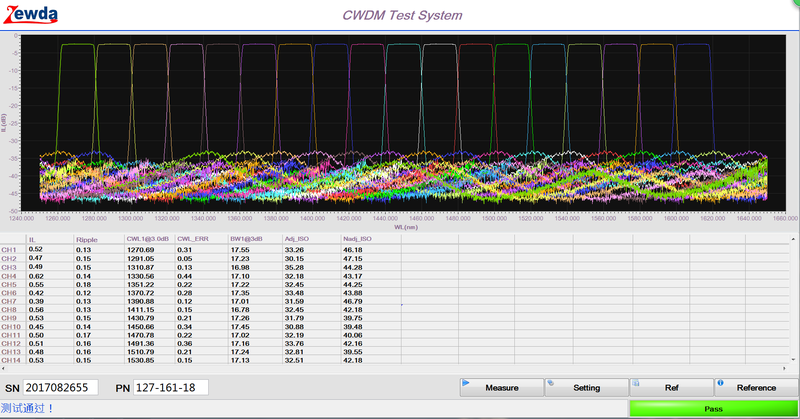Viewport: 800px width, 419px height.
Task: Click CH7 Nadj_ISO value 46.79
Action: tap(353, 302)
